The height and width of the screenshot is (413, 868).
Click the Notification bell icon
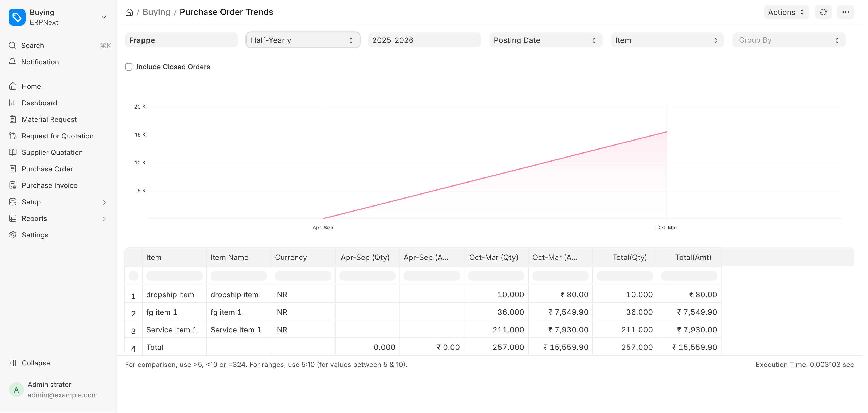(x=12, y=62)
